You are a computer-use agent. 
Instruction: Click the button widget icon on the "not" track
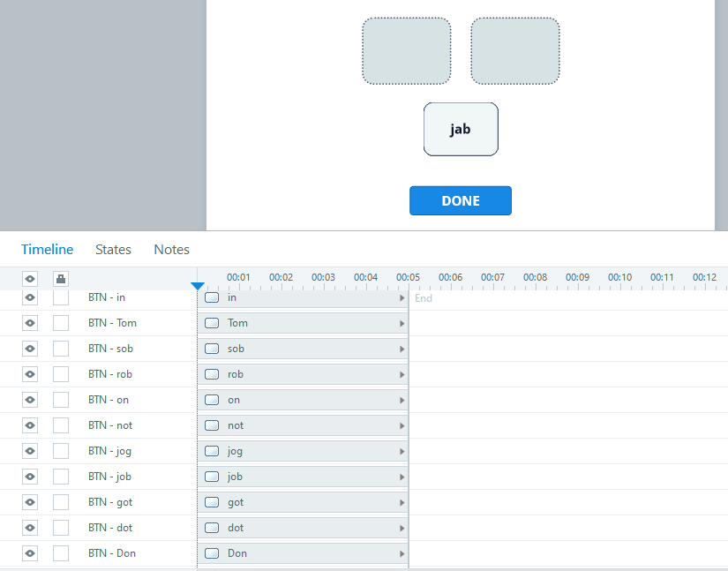pyautogui.click(x=211, y=424)
